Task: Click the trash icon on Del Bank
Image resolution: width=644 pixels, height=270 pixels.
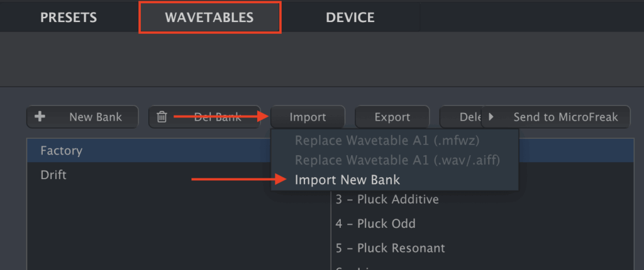Action: (x=162, y=117)
